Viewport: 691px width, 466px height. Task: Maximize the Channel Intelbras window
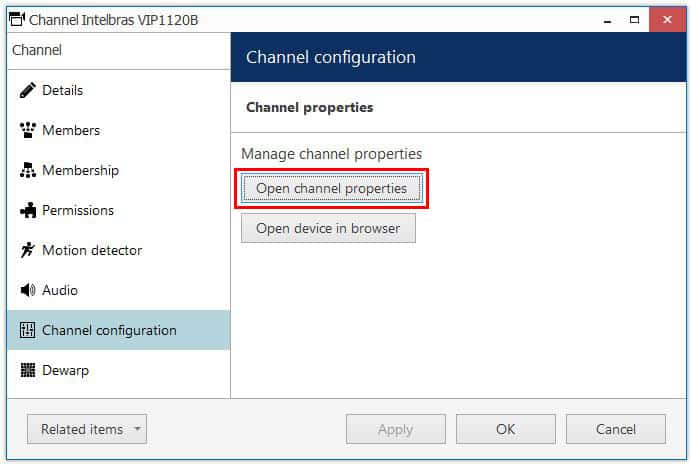(x=633, y=19)
